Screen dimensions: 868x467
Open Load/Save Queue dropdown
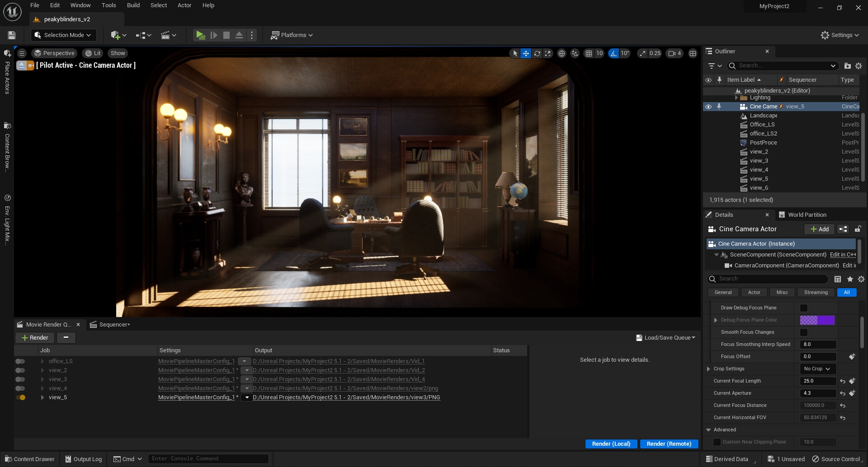665,338
